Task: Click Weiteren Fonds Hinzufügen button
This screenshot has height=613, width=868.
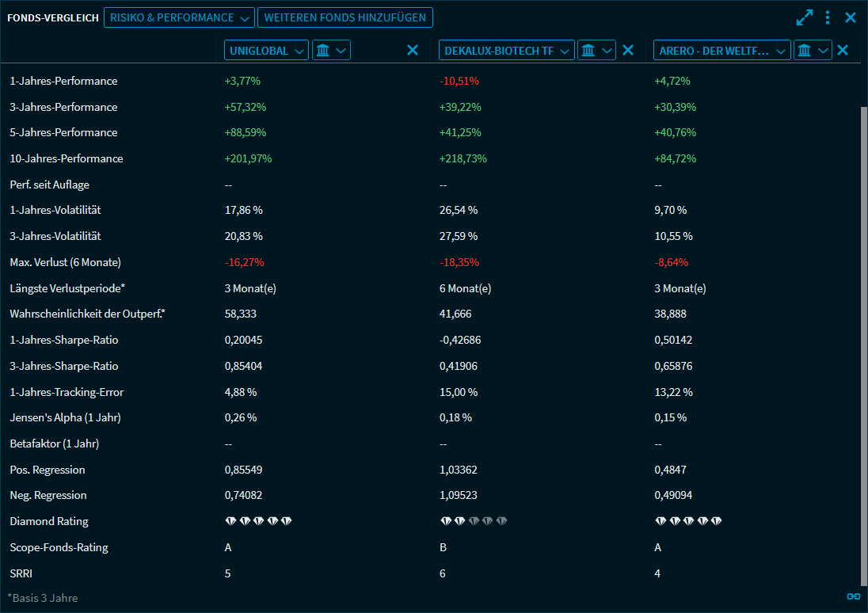Action: (345, 17)
